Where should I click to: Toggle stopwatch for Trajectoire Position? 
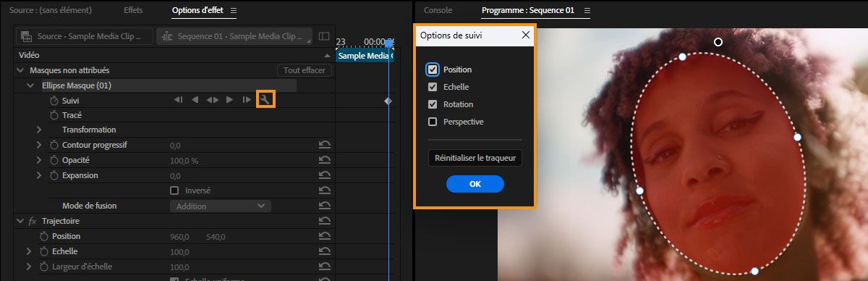43,236
